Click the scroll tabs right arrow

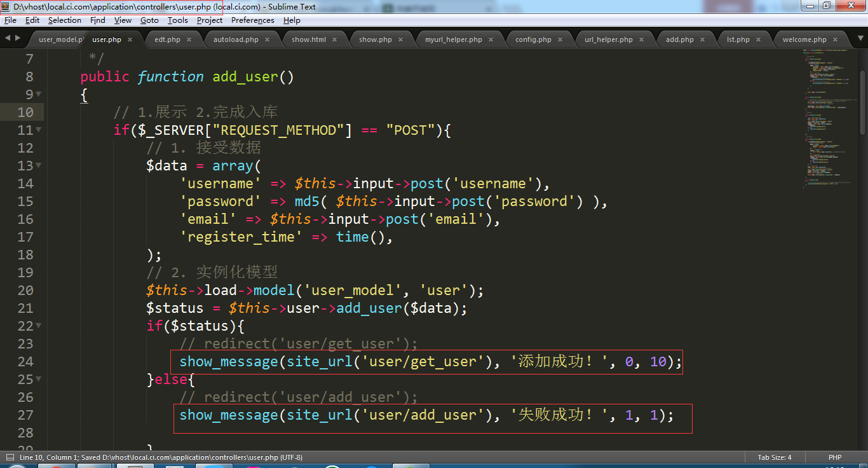[x=17, y=38]
